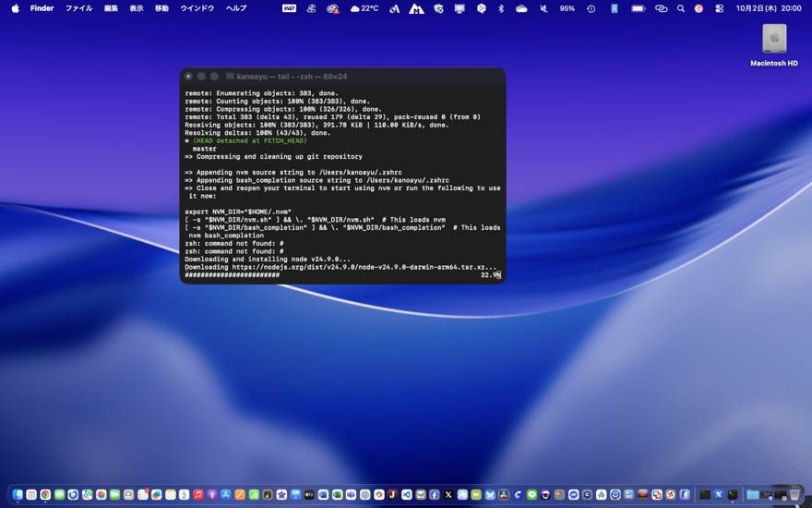Click the Bluetooth icon in the menu bar
This screenshot has height=508, width=812.
click(501, 8)
